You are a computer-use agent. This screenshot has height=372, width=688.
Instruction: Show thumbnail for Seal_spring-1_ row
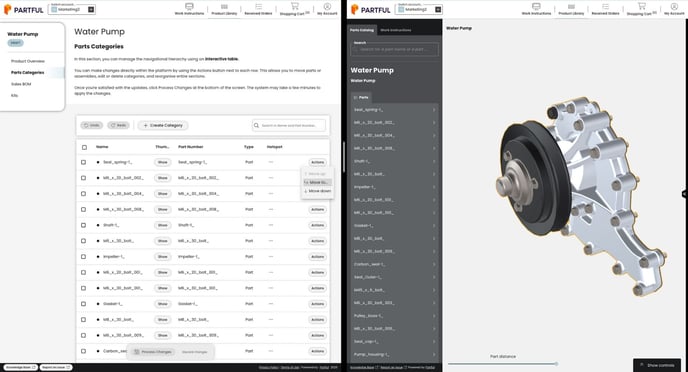tap(162, 162)
